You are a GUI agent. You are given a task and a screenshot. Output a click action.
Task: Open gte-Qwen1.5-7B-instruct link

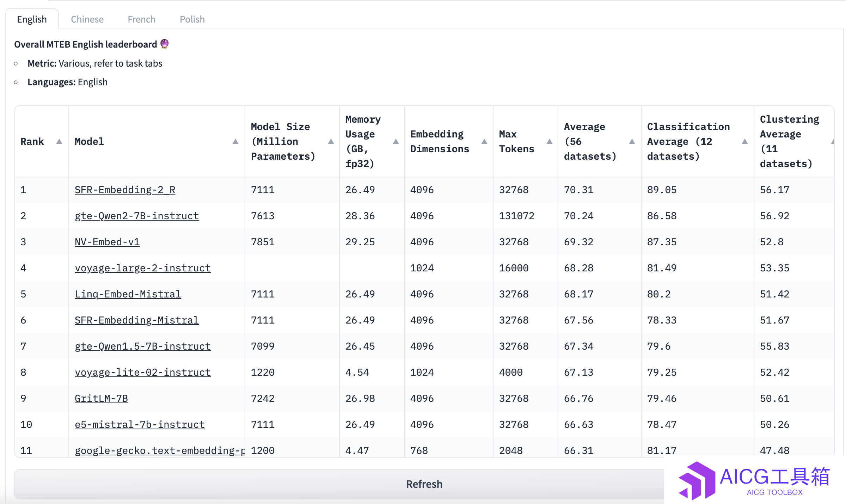143,346
